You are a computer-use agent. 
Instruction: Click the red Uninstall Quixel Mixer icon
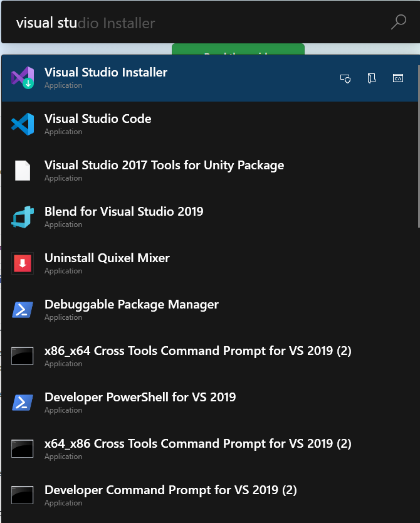point(23,264)
